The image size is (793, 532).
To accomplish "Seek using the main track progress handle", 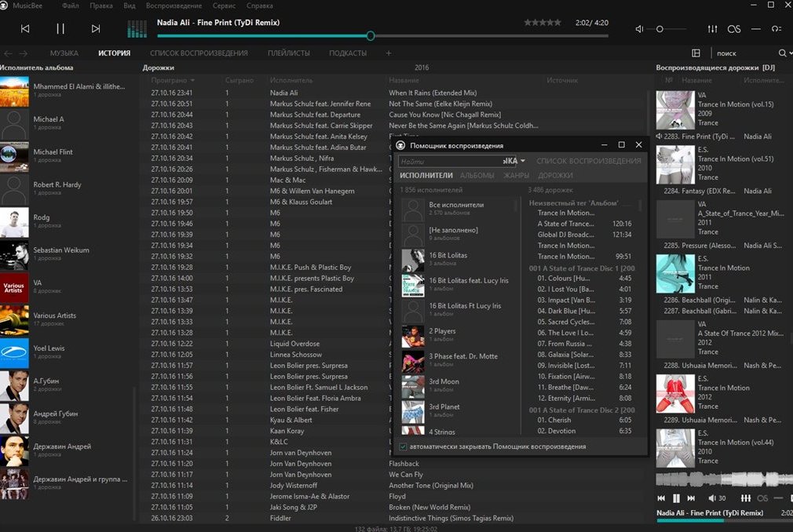I will click(371, 36).
